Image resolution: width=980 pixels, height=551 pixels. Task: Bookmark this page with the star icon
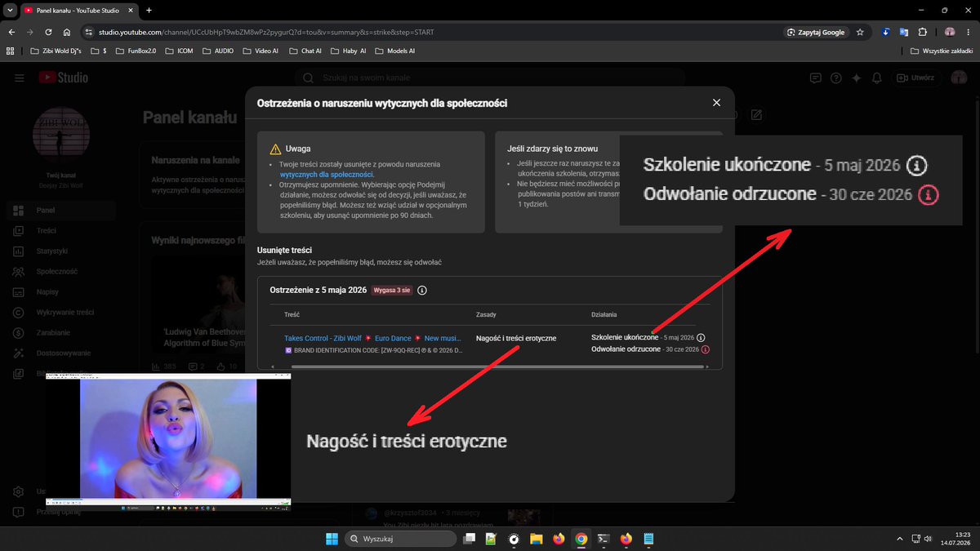[860, 32]
